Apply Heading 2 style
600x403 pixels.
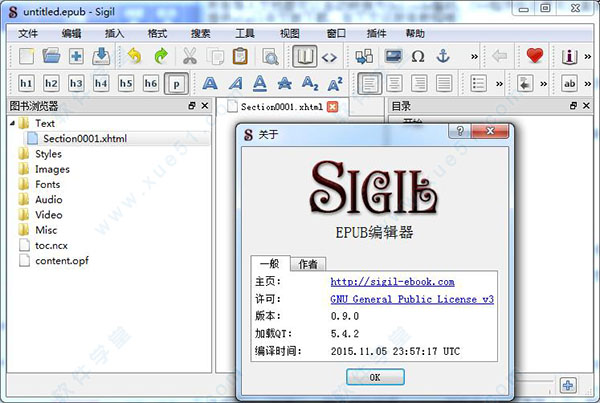point(51,83)
